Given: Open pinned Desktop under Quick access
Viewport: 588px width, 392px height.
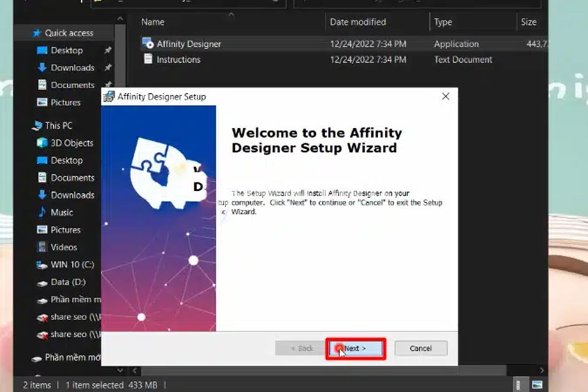Looking at the screenshot, I should pos(67,50).
